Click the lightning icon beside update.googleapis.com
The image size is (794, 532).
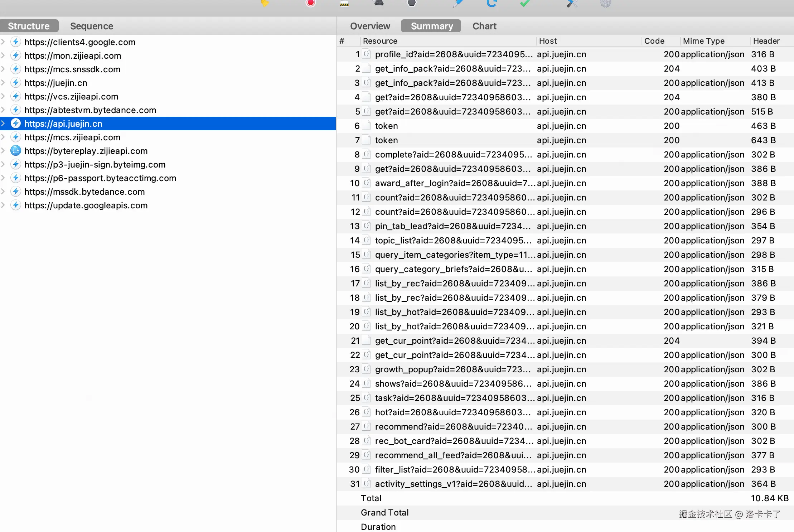coord(15,205)
